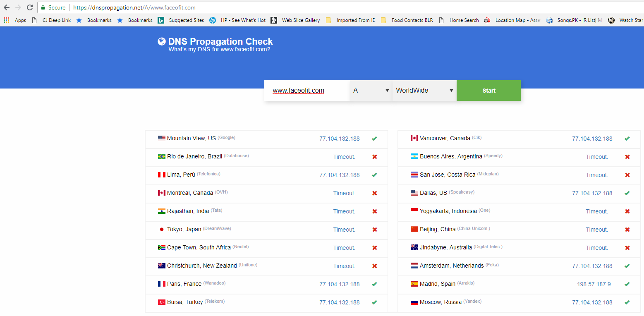Open the Imported From IE bookmarks folder
The height and width of the screenshot is (316, 644).
[350, 20]
